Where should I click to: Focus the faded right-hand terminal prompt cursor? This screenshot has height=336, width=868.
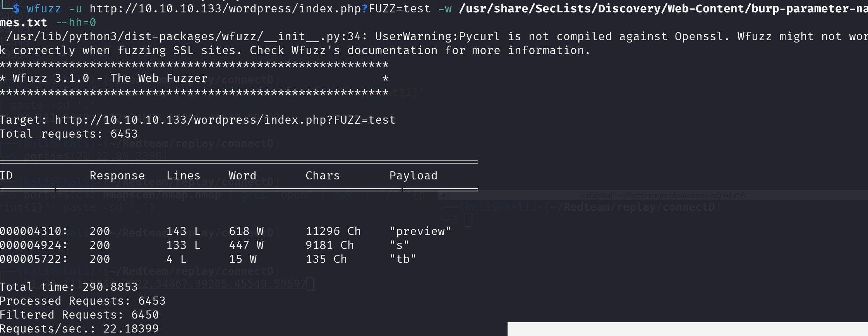468,220
